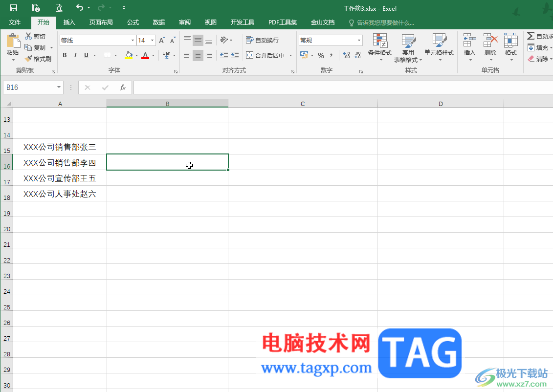Screen dimensions: 553x392
Task: Toggle center text alignment
Action: pos(198,55)
